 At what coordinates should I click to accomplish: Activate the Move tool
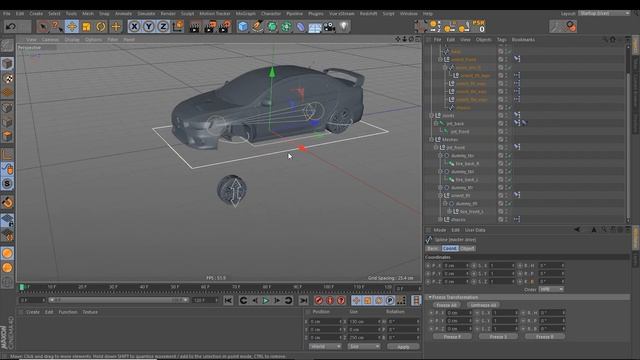coord(72,27)
